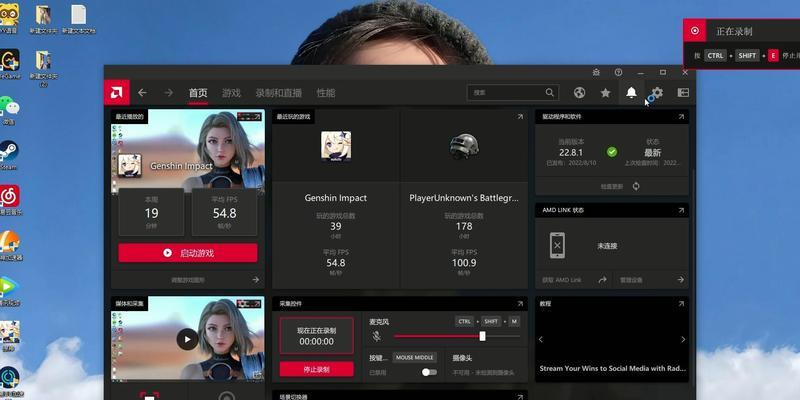The height and width of the screenshot is (400, 800).
Task: Open the 首页 (Home) tab
Action: (x=198, y=93)
